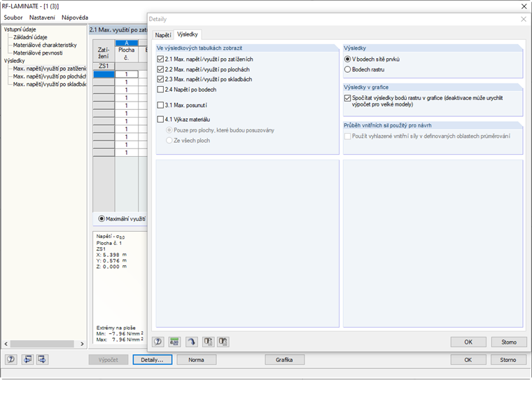Screen dimensions: 532x399
Task: Click OK in the Detaily dialog
Action: pyautogui.click(x=468, y=342)
